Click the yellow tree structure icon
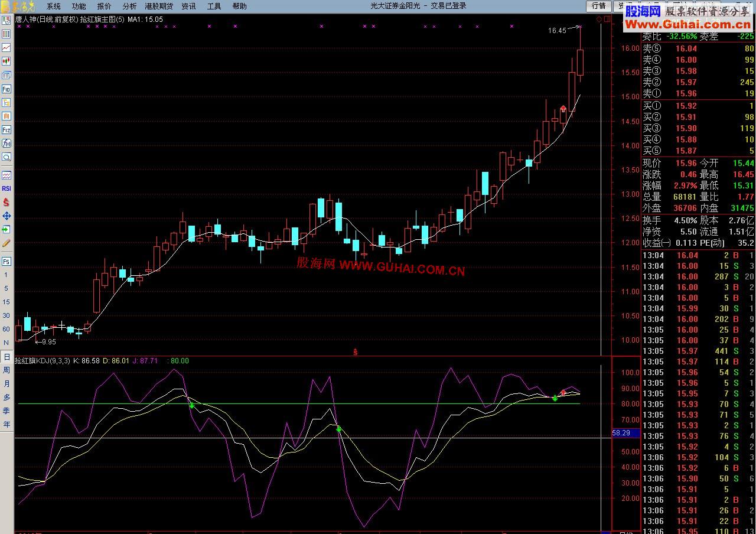The image size is (756, 534). (x=6, y=102)
